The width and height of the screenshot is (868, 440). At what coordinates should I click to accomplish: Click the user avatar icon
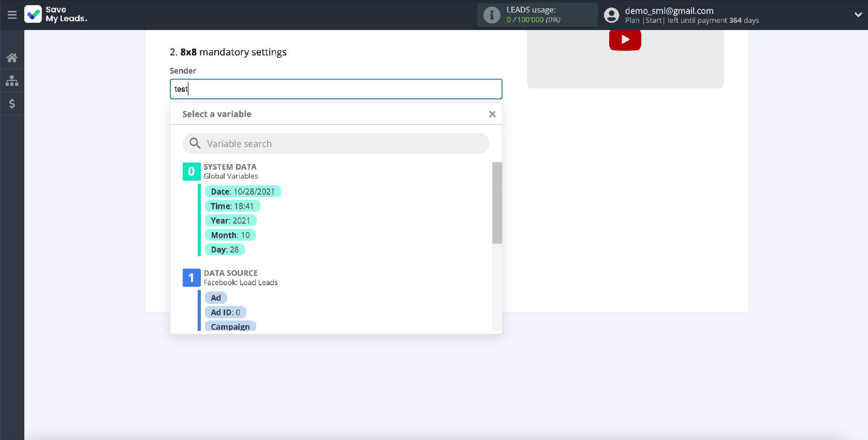pos(611,15)
